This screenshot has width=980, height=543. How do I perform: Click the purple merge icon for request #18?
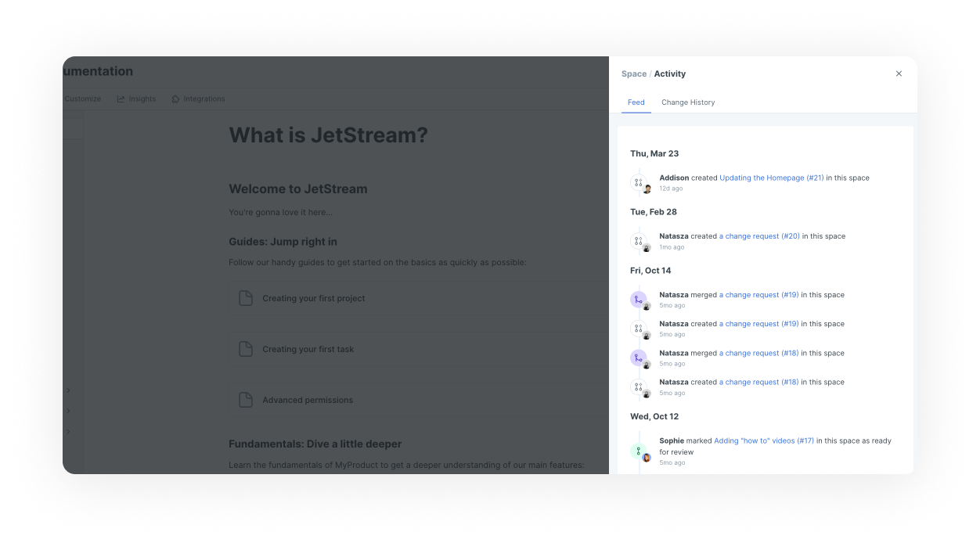(639, 358)
